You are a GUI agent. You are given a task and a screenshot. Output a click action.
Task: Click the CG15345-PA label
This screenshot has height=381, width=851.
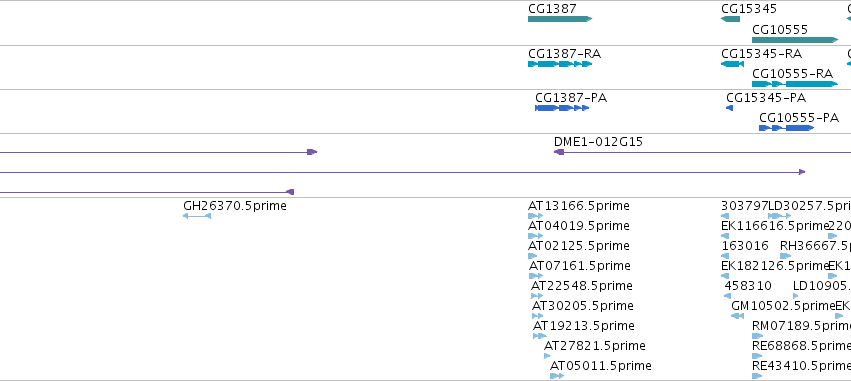pos(766,98)
